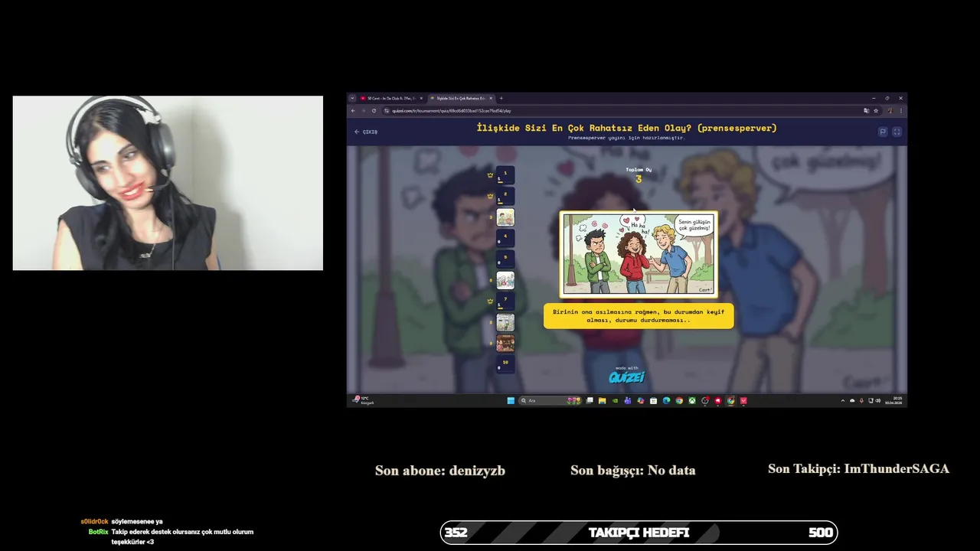Click "Son Takipçi: ImThunderSAGA" text
Screen dimensions: 980x551
(x=858, y=469)
